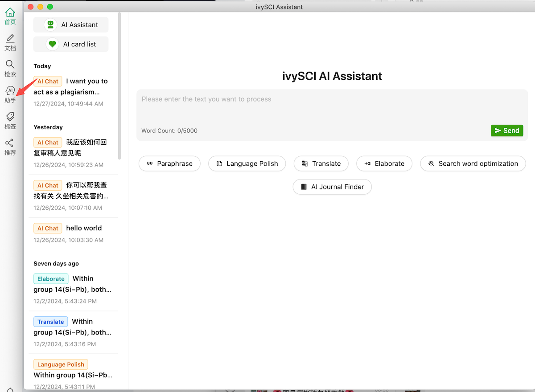Open the chat about 久坐相关危害
Image resolution: width=535 pixels, height=392 pixels.
(x=73, y=196)
